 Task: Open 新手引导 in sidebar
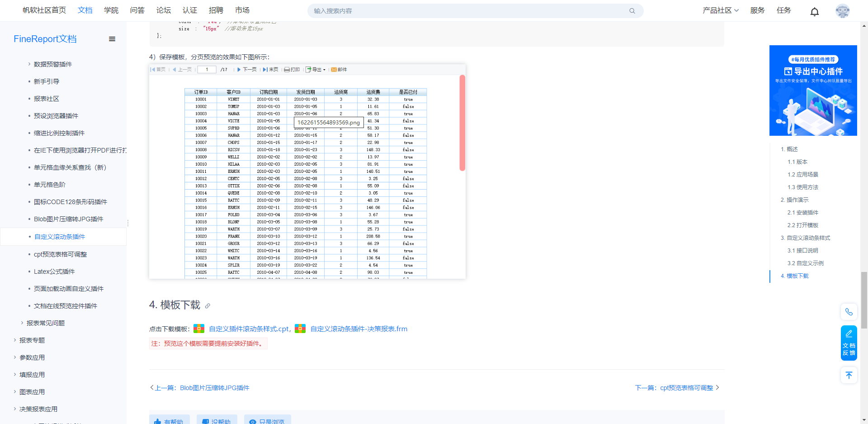[47, 81]
